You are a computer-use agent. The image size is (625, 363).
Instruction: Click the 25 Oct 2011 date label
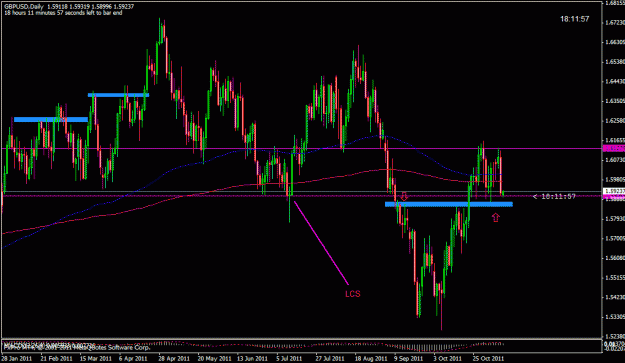pos(488,358)
